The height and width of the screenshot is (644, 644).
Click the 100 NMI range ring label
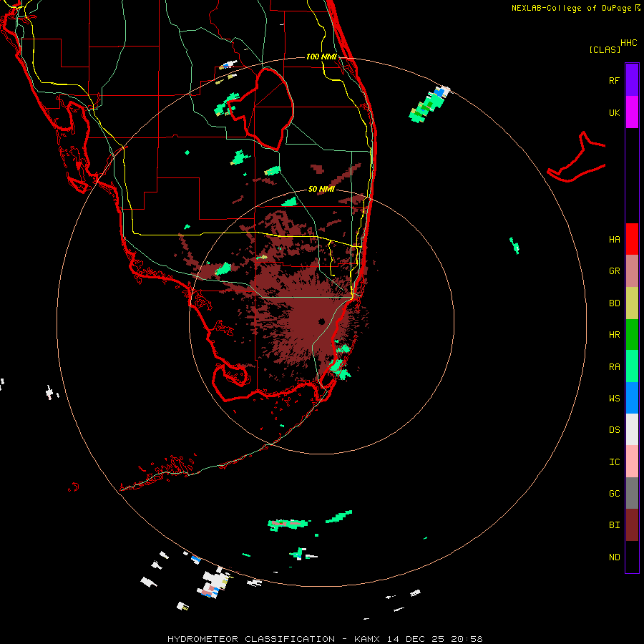pyautogui.click(x=321, y=57)
